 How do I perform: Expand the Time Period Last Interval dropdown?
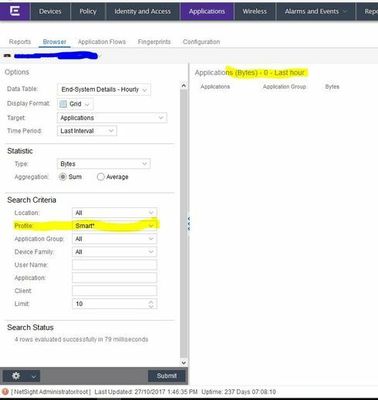87,131
